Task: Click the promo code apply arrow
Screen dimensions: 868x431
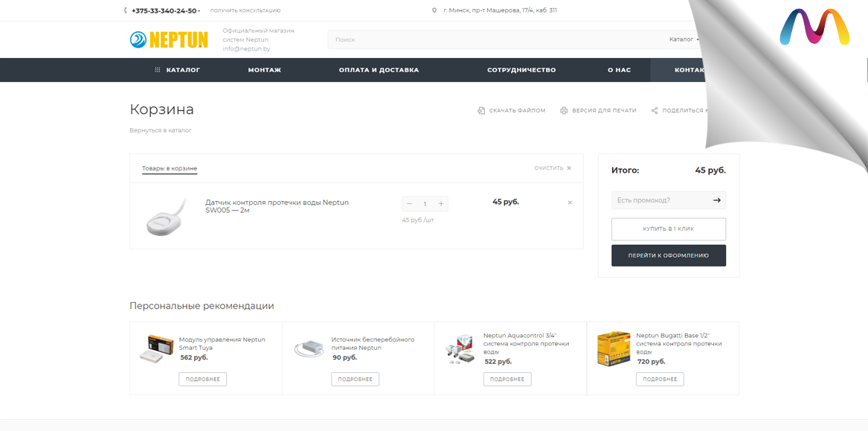Action: coord(716,200)
